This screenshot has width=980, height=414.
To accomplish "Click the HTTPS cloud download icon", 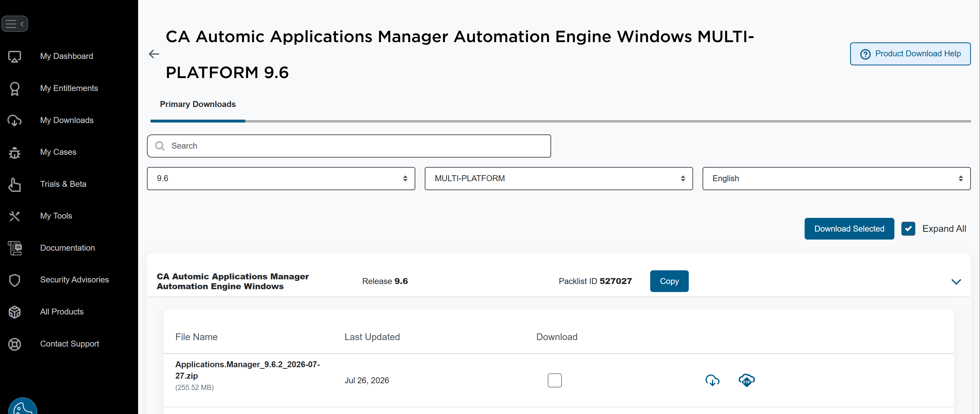I will coord(712,380).
